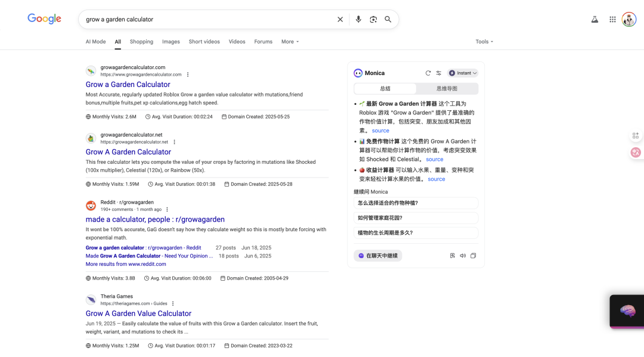Expand the More search filters dropdown

[290, 42]
